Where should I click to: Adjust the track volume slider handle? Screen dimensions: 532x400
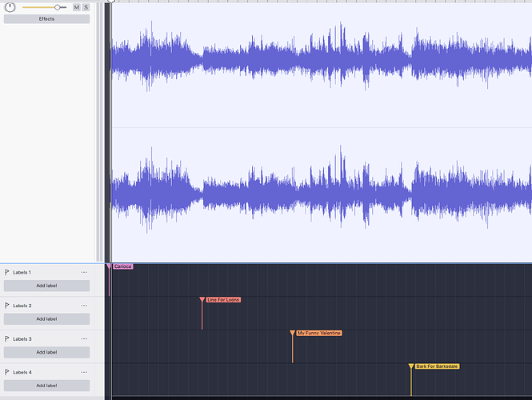pyautogui.click(x=58, y=7)
